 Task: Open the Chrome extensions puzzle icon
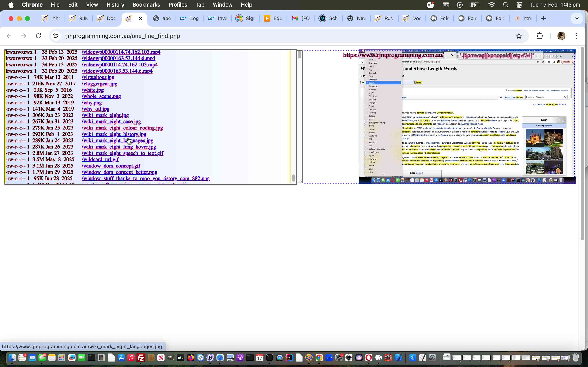point(539,36)
